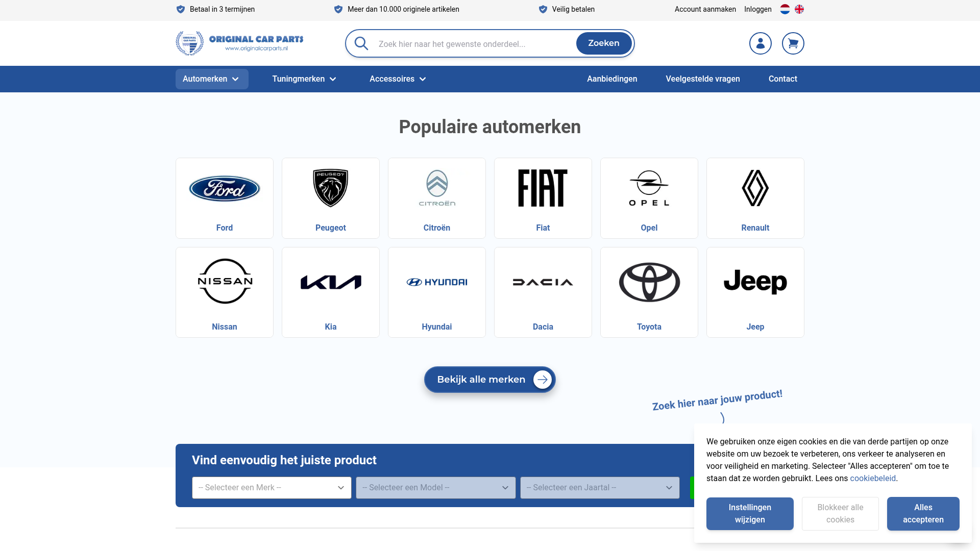Select the Jeep brand logo
Viewport: 980px width, 551px height.
point(755,282)
